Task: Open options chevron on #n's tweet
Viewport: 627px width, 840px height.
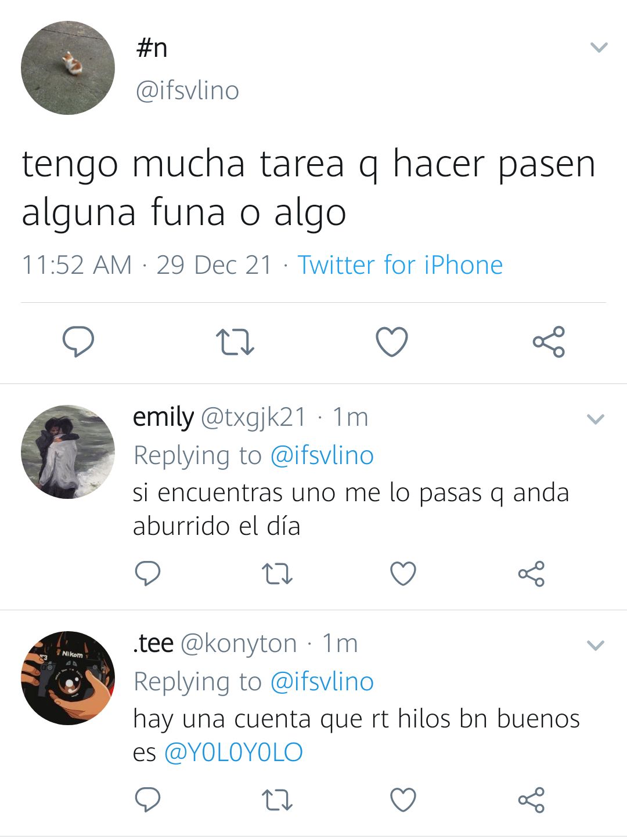Action: click(599, 47)
